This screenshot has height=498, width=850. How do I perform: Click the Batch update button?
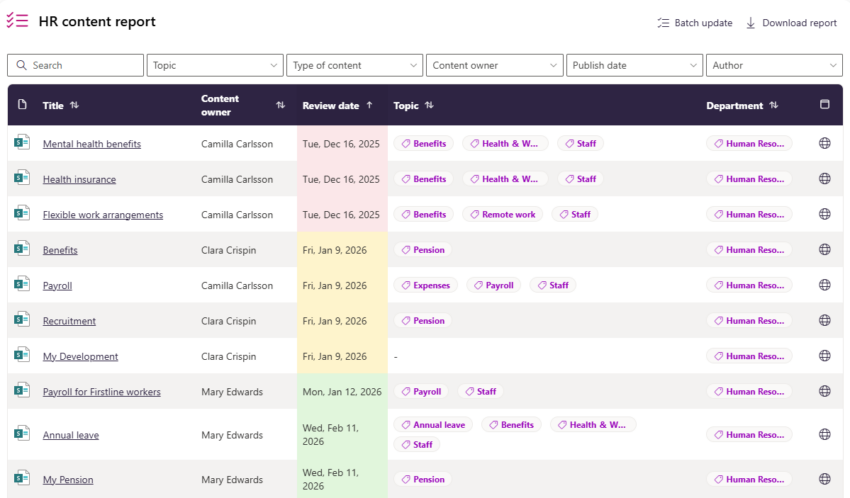coord(695,23)
